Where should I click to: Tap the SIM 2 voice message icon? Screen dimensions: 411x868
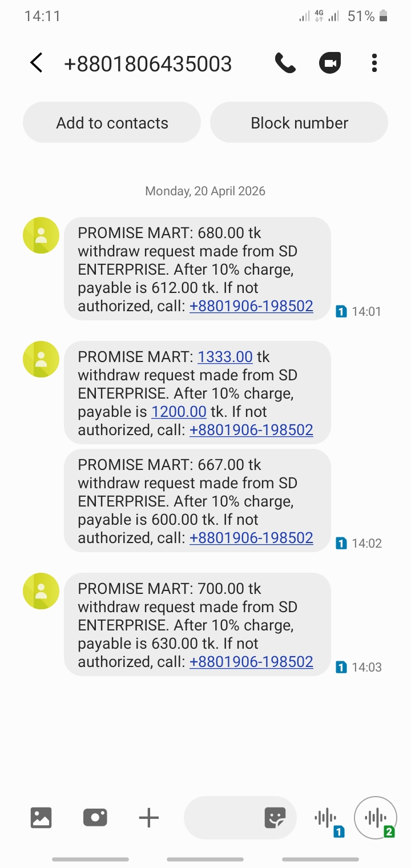pos(376,818)
